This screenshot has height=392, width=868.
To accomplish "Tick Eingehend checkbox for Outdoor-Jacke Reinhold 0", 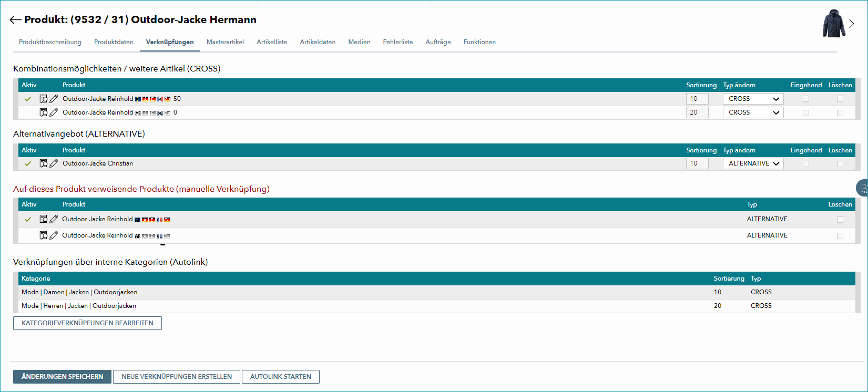I will pyautogui.click(x=806, y=113).
